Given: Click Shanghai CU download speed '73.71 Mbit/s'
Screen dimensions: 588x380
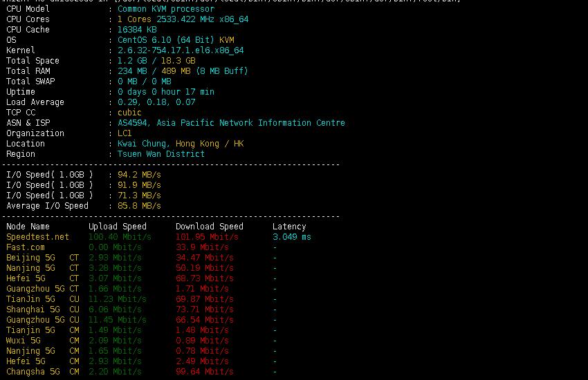Looking at the screenshot, I should click(x=205, y=310).
